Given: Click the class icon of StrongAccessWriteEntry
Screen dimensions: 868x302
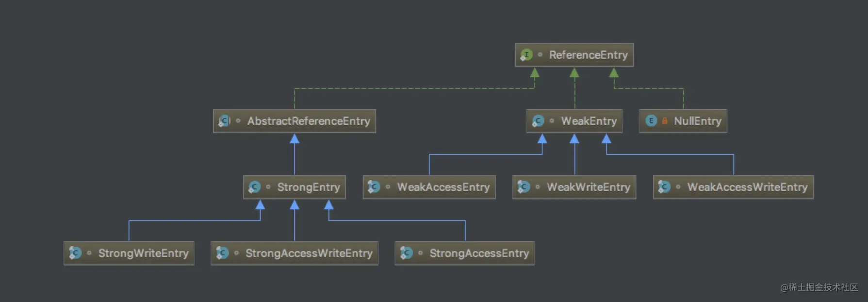Looking at the screenshot, I should tap(222, 253).
